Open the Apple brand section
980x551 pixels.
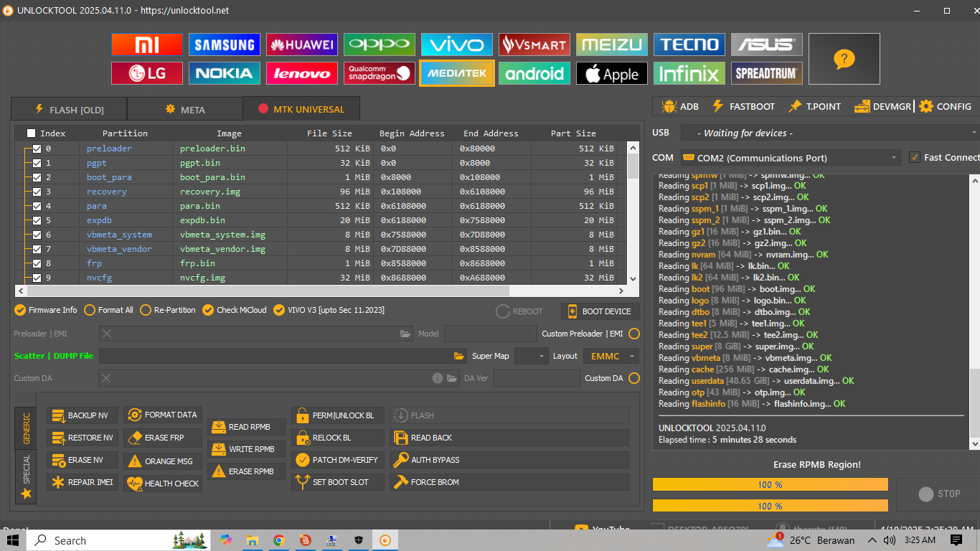612,73
